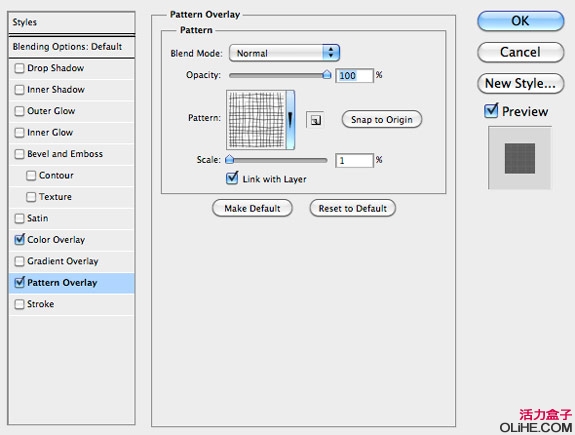Click the create new preset pattern icon
Screen dimensions: 575x435
(x=315, y=120)
